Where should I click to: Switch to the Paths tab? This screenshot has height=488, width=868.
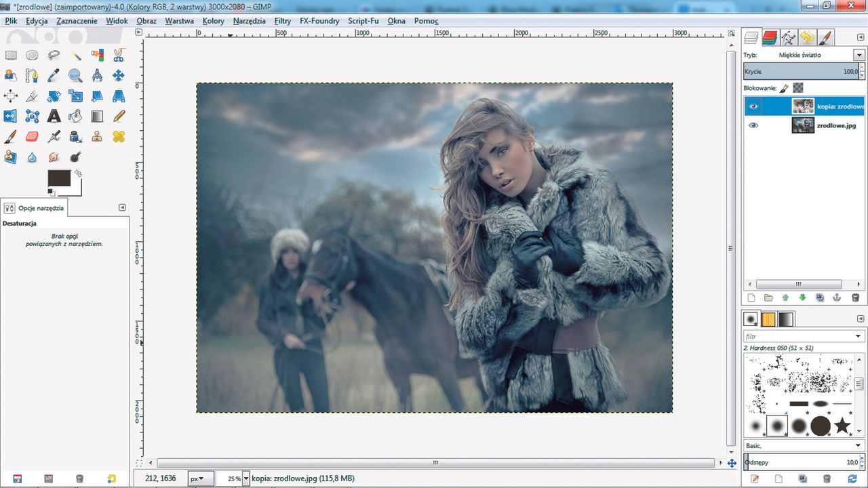tap(788, 37)
